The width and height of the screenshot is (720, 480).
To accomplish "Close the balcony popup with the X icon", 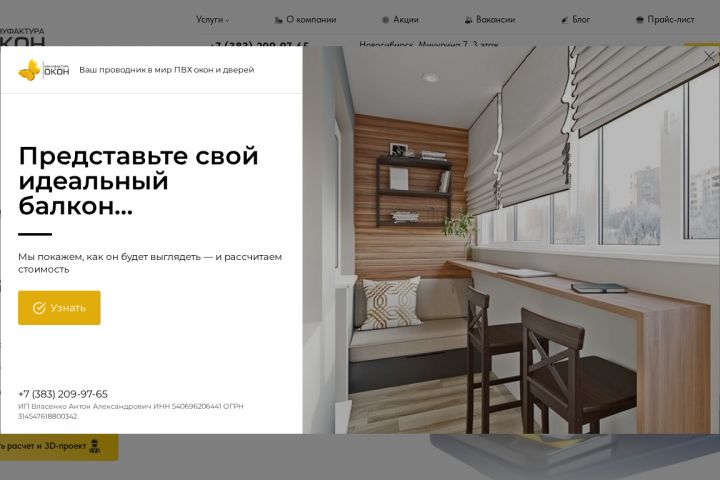I will coord(709,56).
